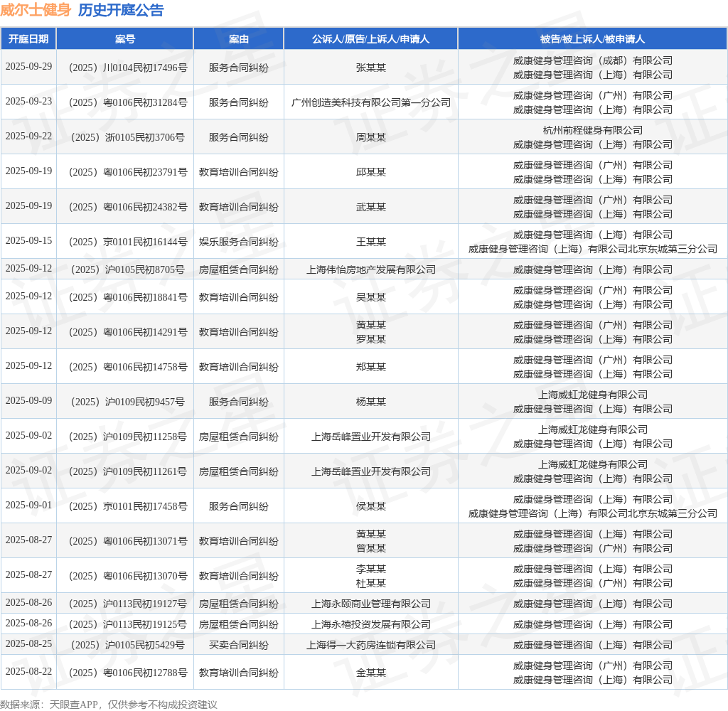Viewport: 728px width, 711px height.
Task: Click case number (2025)粤0106民初12788号
Action: pyautogui.click(x=128, y=673)
